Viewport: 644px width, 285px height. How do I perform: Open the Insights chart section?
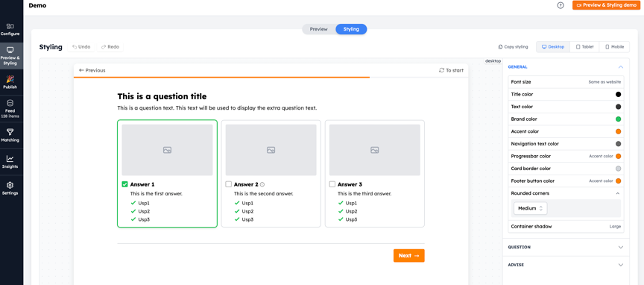(x=10, y=162)
